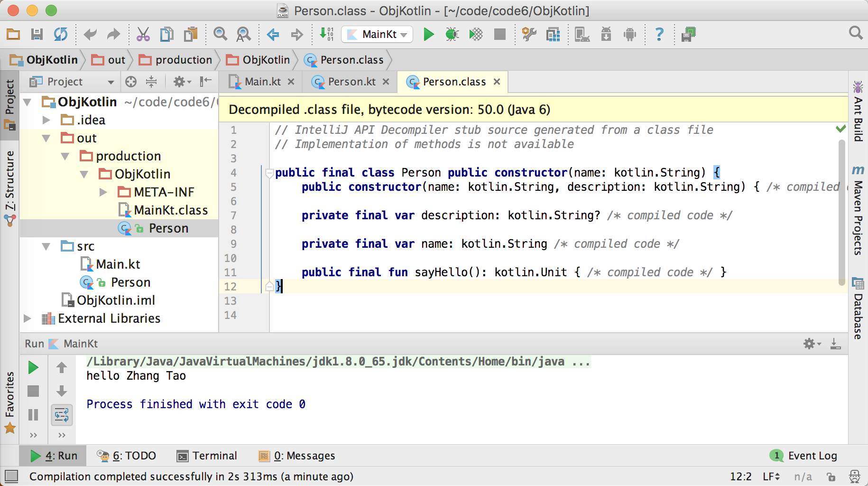
Task: Click the Save All toolbar icon
Action: (37, 34)
